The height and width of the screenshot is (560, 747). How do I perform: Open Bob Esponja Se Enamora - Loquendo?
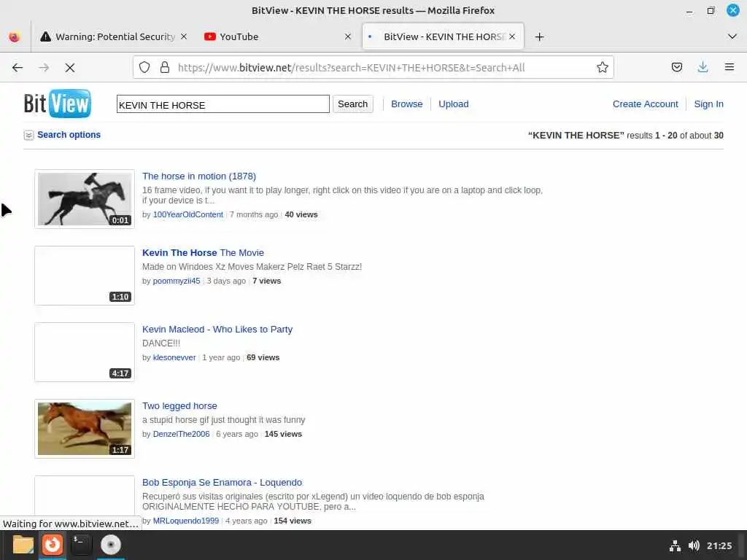coord(222,483)
